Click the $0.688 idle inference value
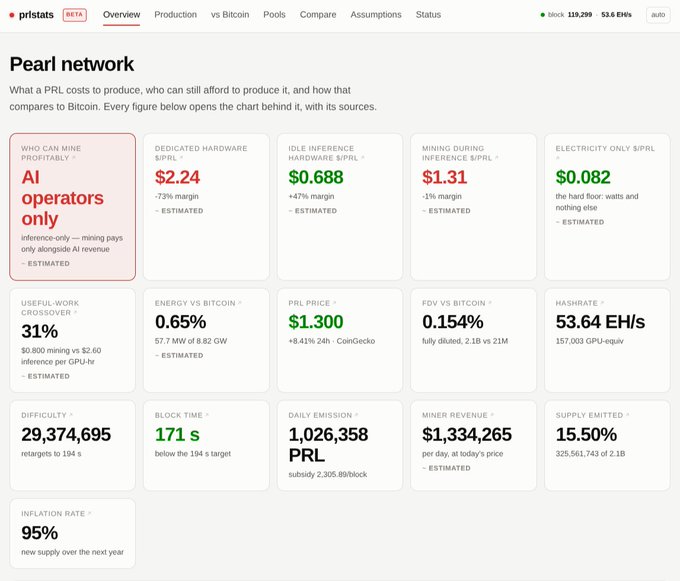 pos(316,177)
